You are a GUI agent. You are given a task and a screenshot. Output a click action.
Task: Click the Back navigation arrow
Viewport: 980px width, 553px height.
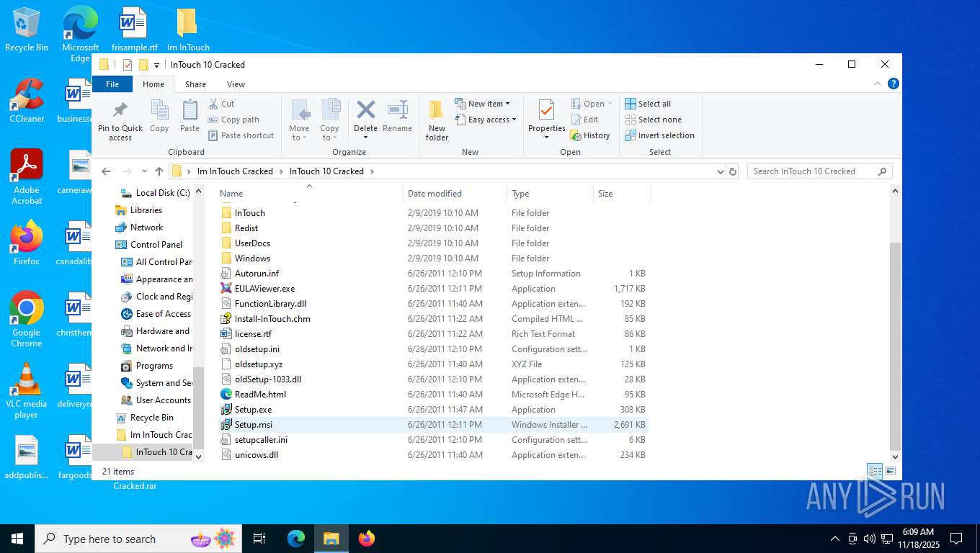pos(106,171)
